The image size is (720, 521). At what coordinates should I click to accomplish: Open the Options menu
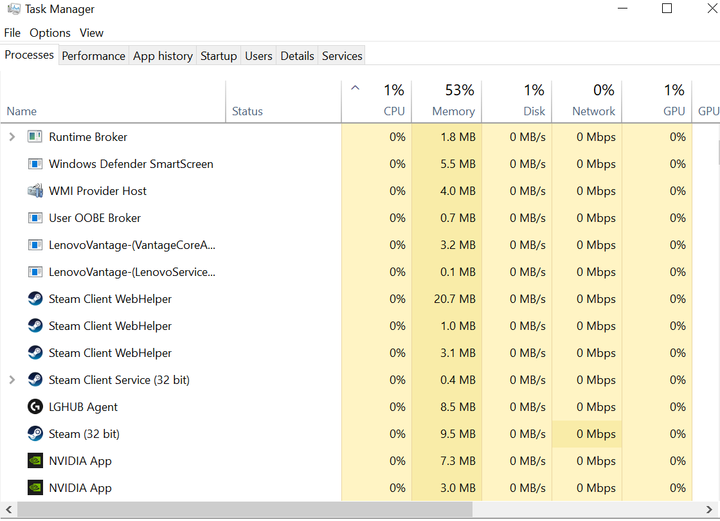(50, 33)
